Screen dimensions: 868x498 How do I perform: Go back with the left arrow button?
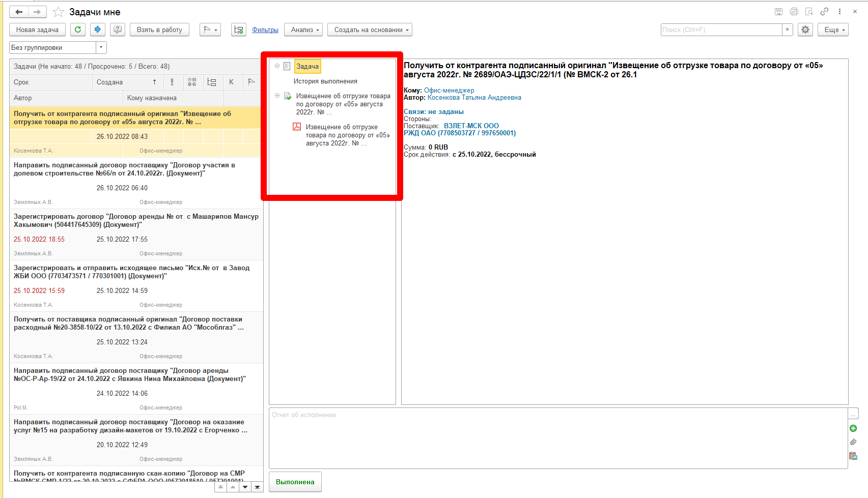pyautogui.click(x=19, y=12)
